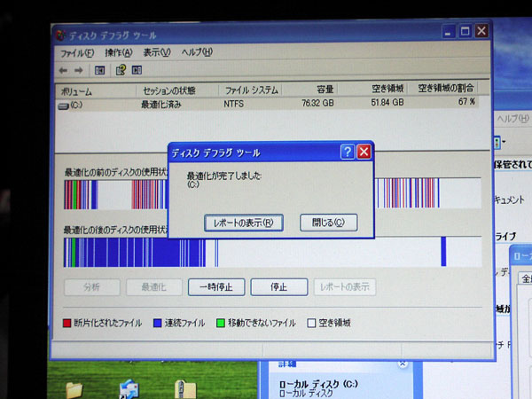This screenshot has height=399, width=532.
Task: Click the action pane toolbar icon
Action: 137,70
